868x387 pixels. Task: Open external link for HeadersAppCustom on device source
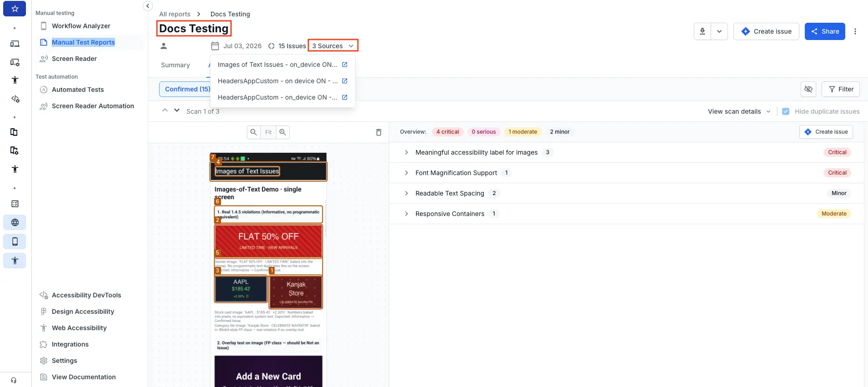345,81
